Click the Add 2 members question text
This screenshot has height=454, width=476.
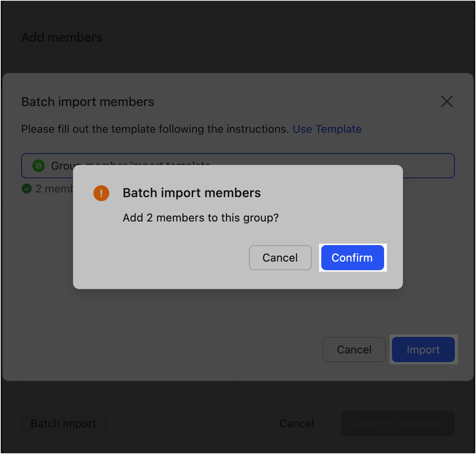pos(200,218)
